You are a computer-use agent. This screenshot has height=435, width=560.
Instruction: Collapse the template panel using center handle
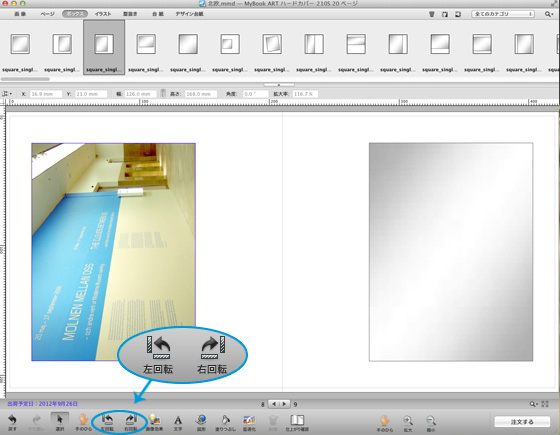click(279, 85)
